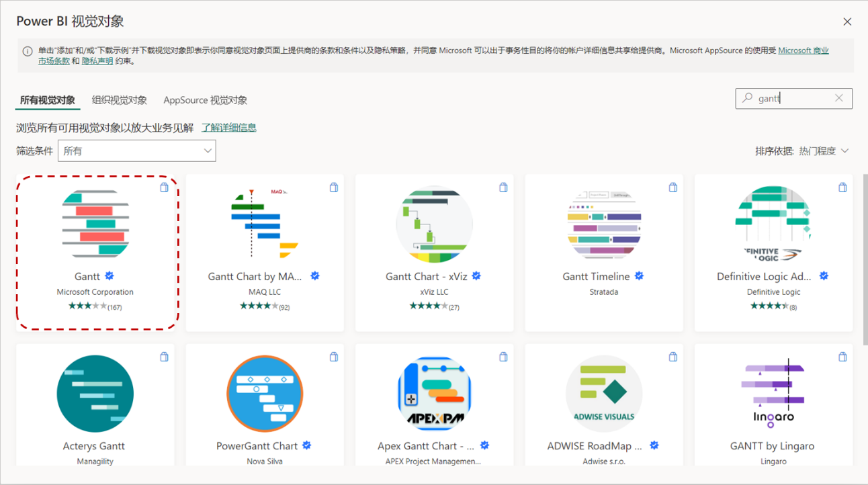Click the bag icon on Apex Gantt card

(503, 357)
